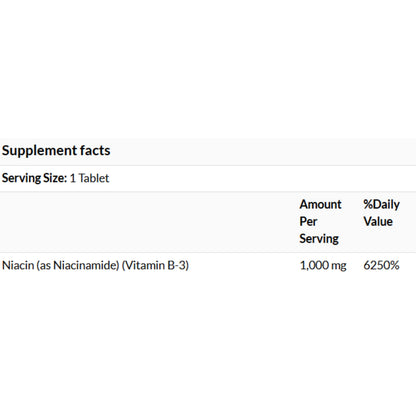This screenshot has height=416, width=416.
Task: Select the word "Tablet" in serving size
Action: click(94, 178)
